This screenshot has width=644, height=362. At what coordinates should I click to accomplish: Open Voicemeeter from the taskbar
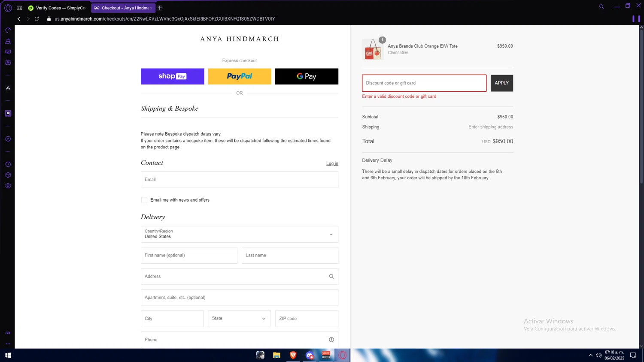(326, 355)
